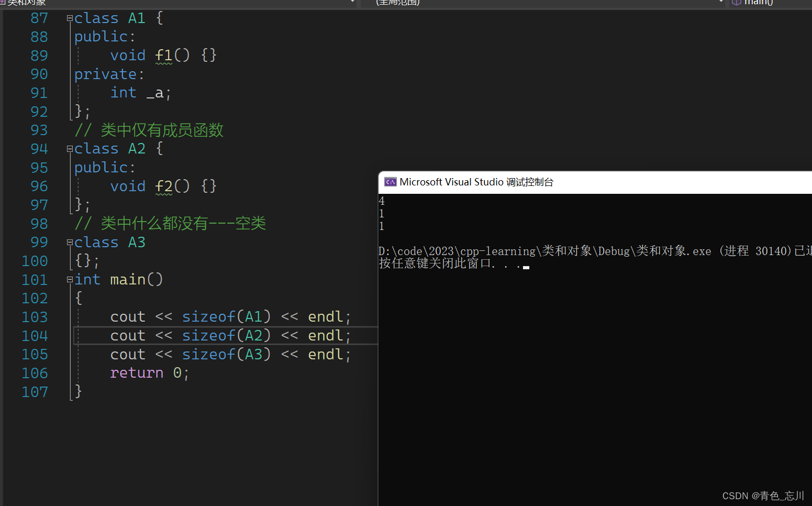812x506 pixels.
Task: Click the console output value 4
Action: tap(382, 201)
